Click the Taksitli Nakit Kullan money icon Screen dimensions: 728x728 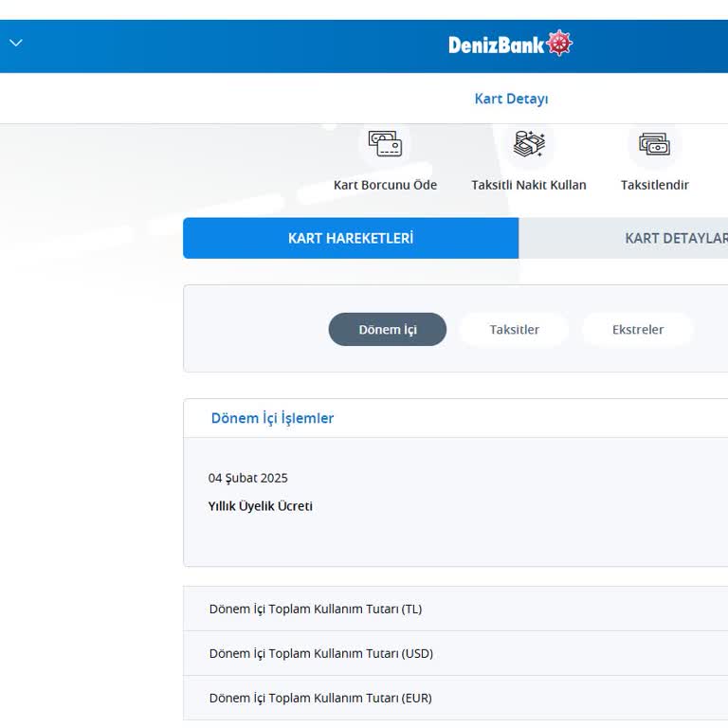[529, 143]
